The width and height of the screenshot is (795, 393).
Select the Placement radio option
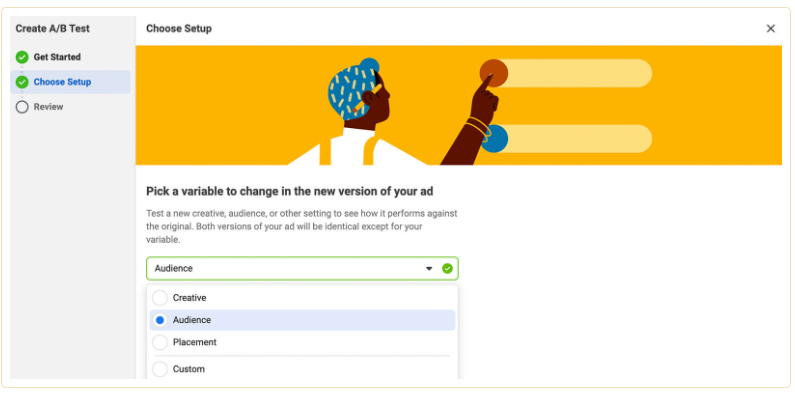[160, 342]
